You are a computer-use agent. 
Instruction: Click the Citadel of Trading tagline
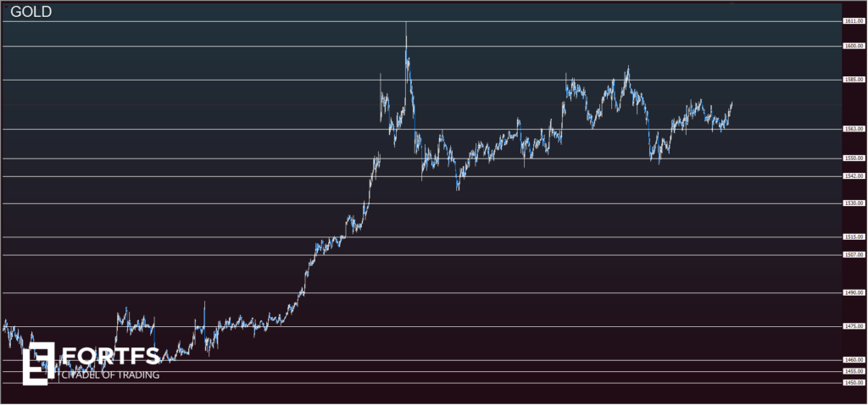(x=110, y=374)
